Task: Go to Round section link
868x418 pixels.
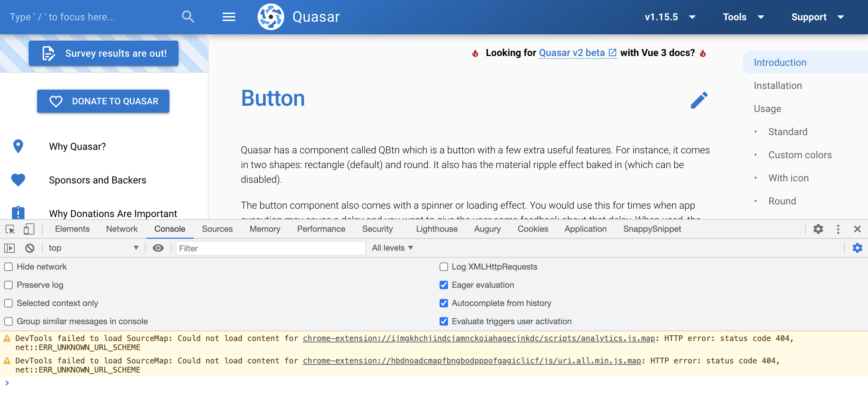Action: point(782,201)
